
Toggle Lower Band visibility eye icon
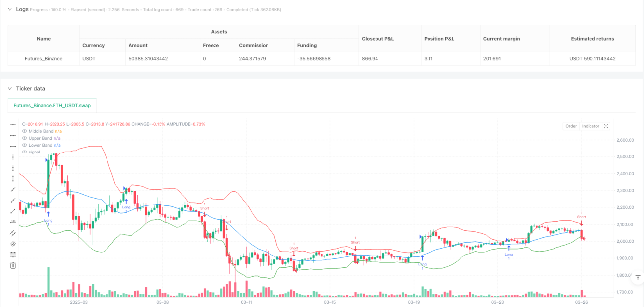pyautogui.click(x=25, y=145)
